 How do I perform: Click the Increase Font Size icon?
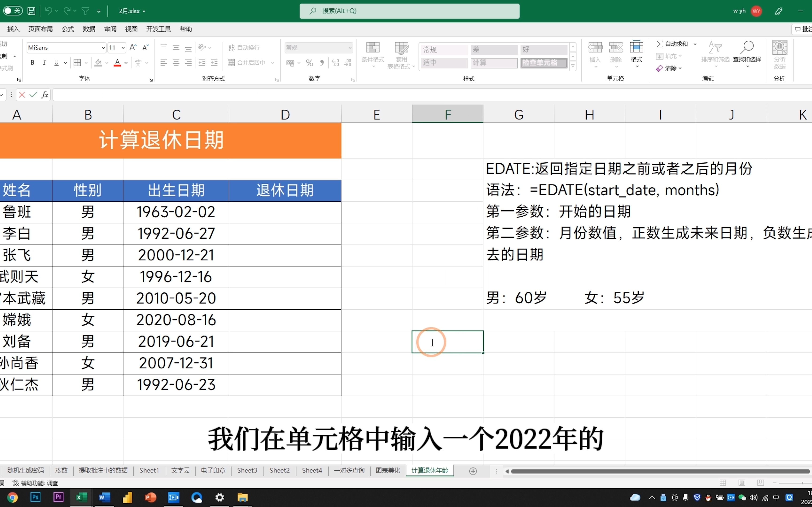133,48
